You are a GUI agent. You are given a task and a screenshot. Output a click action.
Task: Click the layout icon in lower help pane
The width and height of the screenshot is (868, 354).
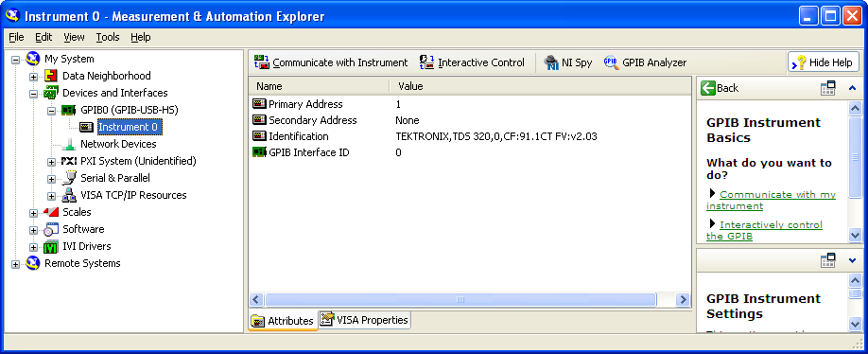(x=827, y=260)
